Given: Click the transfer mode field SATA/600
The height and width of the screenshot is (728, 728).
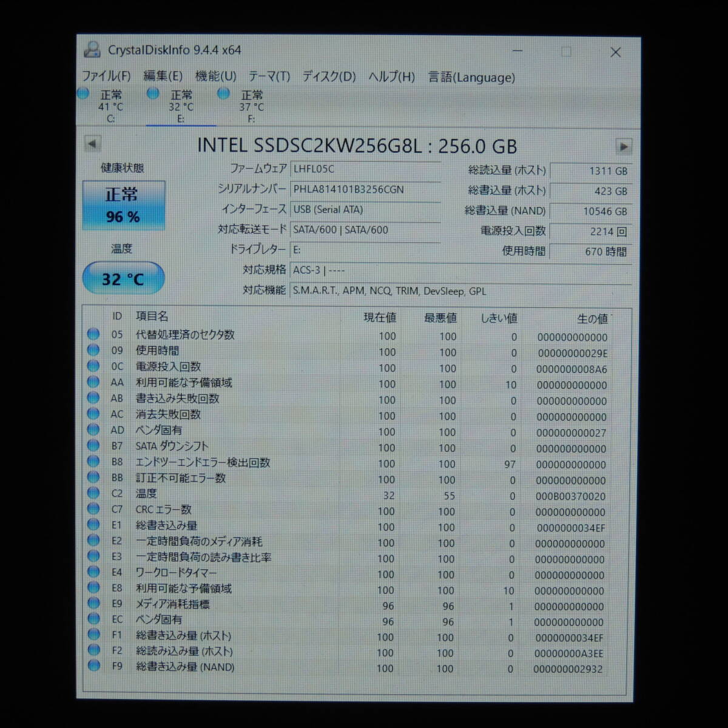Looking at the screenshot, I should (x=366, y=230).
